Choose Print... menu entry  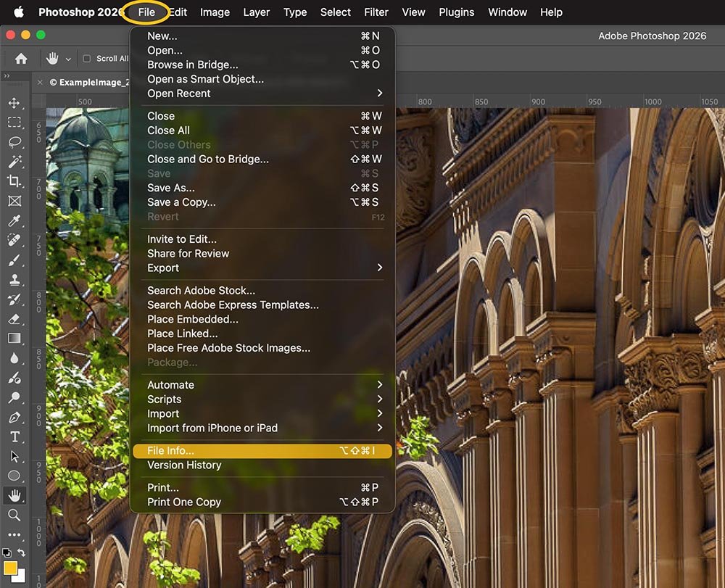[262, 488]
